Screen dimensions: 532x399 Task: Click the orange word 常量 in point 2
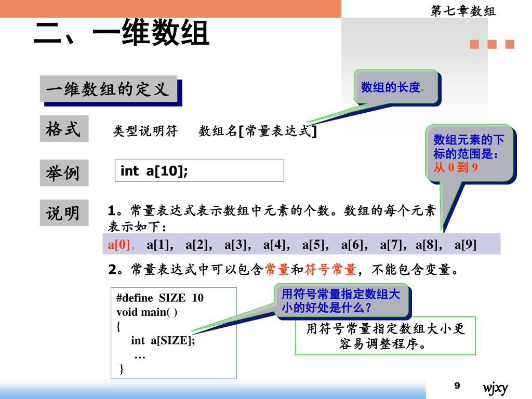pyautogui.click(x=277, y=270)
